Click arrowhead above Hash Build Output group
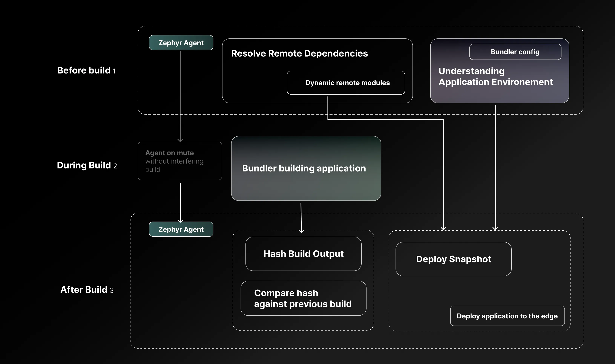The height and width of the screenshot is (364, 615). point(301,231)
